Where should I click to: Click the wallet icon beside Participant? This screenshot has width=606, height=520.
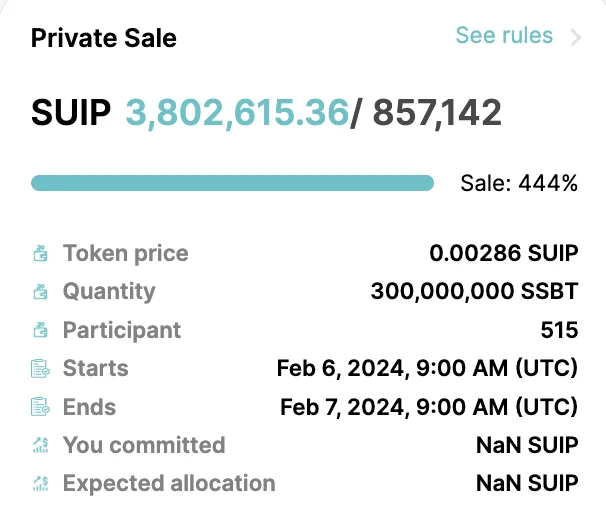[x=40, y=330]
